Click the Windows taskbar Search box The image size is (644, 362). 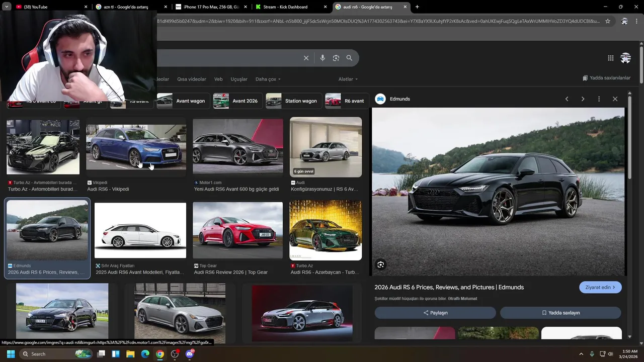click(55, 354)
